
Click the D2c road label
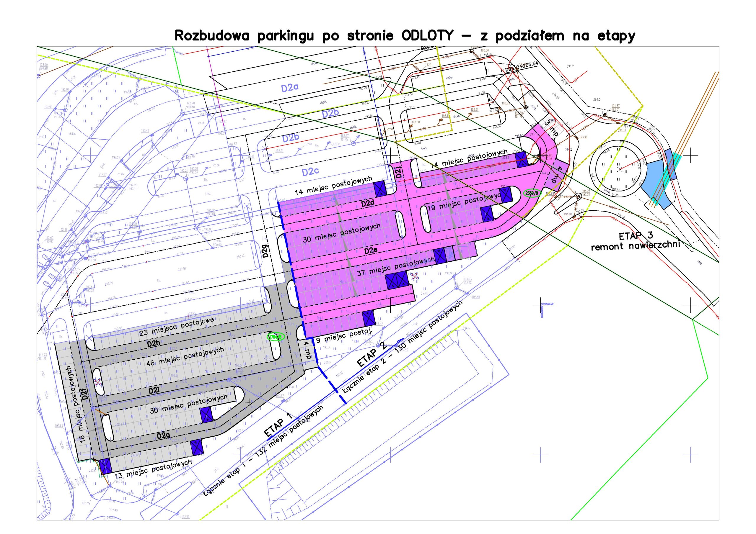point(310,172)
